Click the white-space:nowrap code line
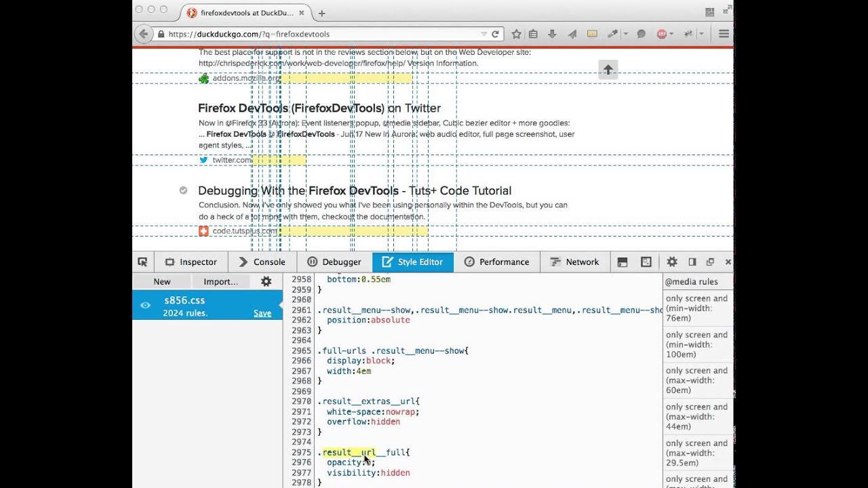This screenshot has width=868, height=488. pos(373,411)
